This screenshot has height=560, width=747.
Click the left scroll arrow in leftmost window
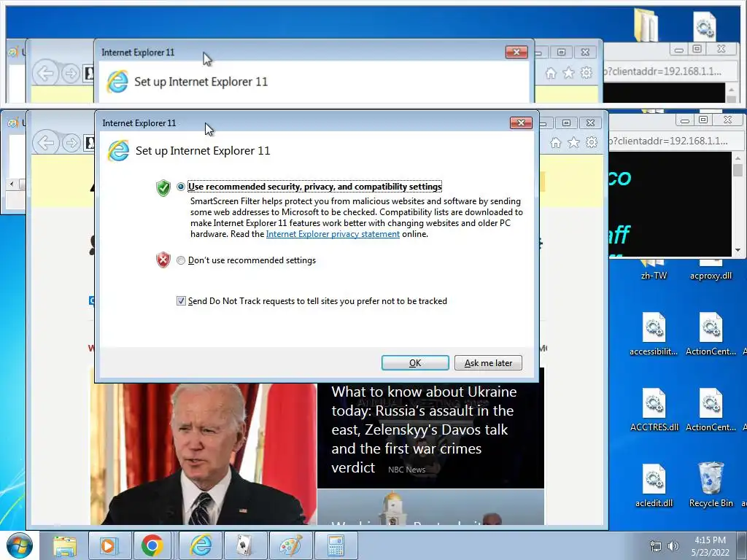(x=12, y=184)
